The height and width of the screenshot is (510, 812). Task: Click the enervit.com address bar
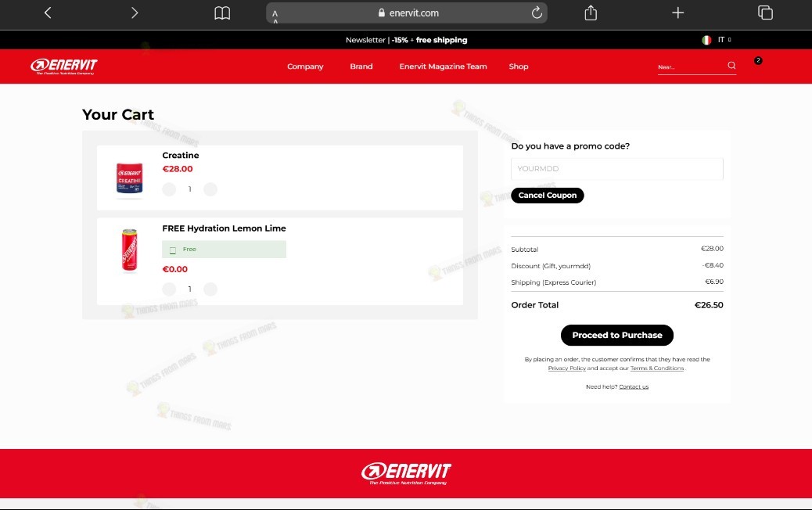point(407,13)
